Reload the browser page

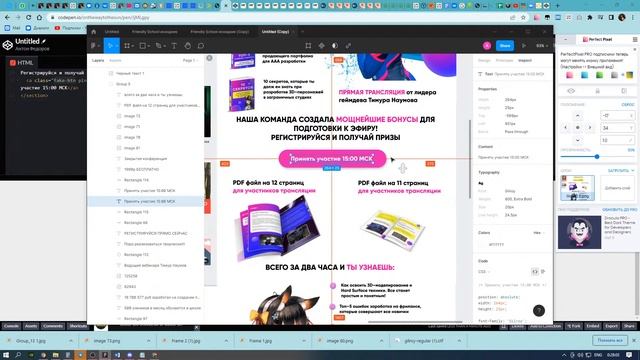click(29, 18)
